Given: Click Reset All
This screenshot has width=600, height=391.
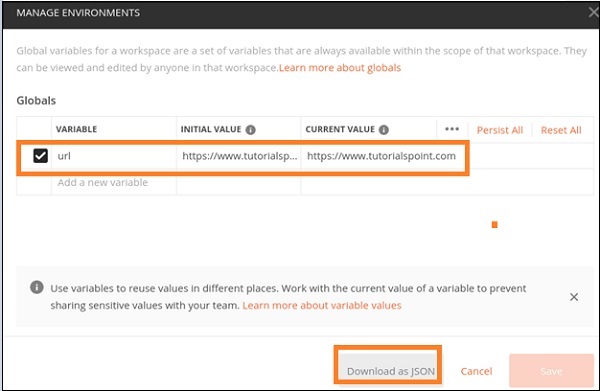Looking at the screenshot, I should pos(561,130).
